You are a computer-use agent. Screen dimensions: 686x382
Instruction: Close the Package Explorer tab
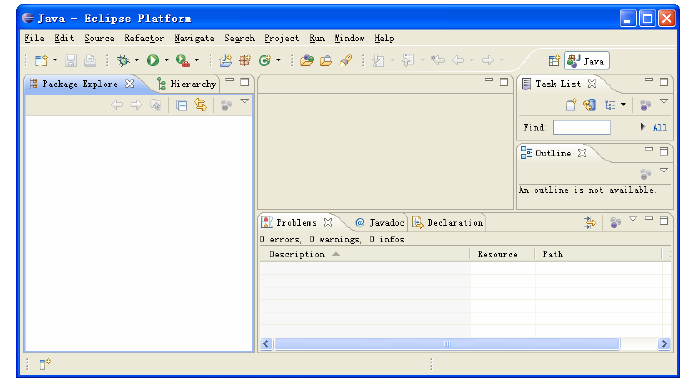pos(130,84)
